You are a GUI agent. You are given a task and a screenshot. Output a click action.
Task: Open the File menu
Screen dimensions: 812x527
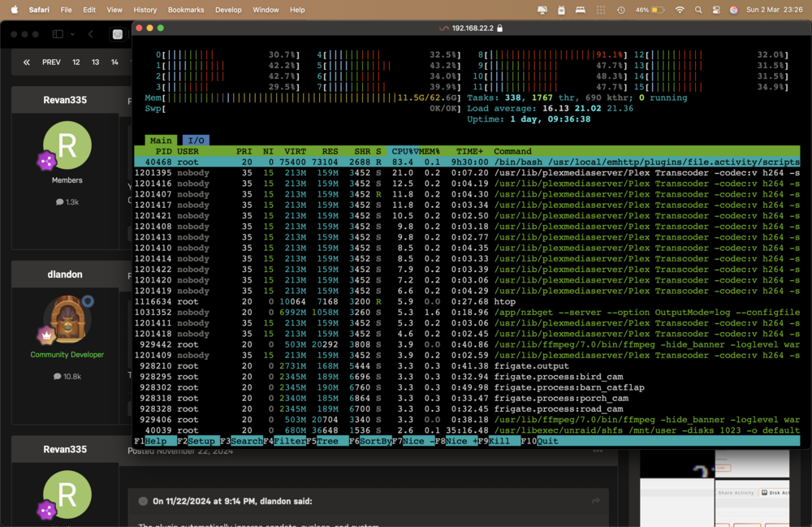pyautogui.click(x=67, y=10)
